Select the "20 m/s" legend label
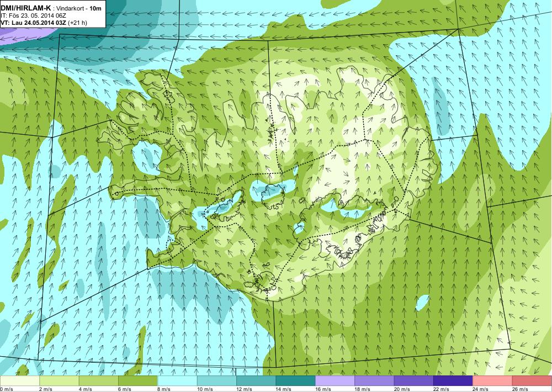This screenshot has width=552, height=392. (x=402, y=389)
